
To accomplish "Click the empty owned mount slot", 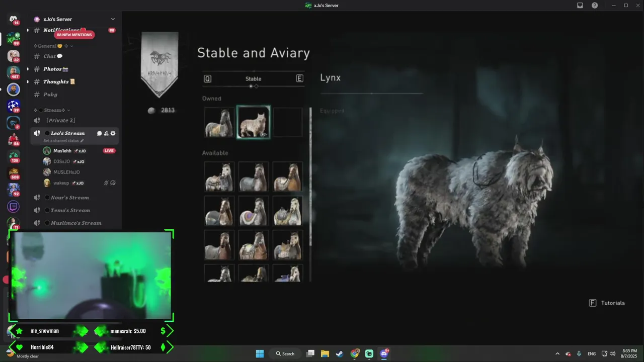I will (287, 122).
